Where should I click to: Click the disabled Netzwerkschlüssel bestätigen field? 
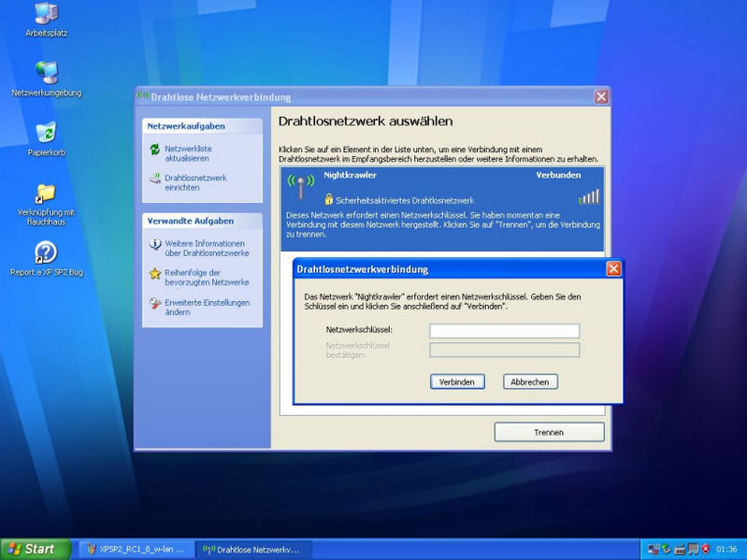(x=505, y=350)
